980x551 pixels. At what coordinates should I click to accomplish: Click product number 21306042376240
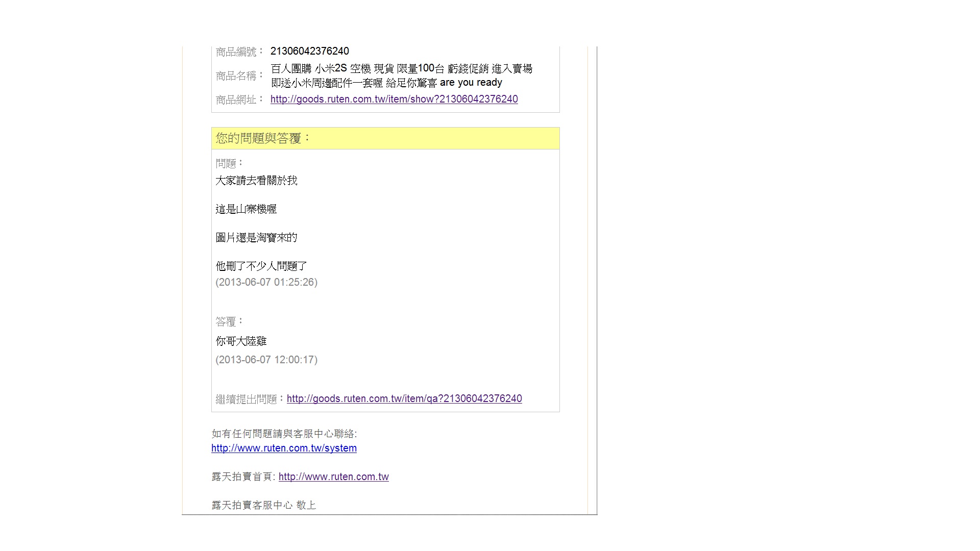[x=310, y=51]
